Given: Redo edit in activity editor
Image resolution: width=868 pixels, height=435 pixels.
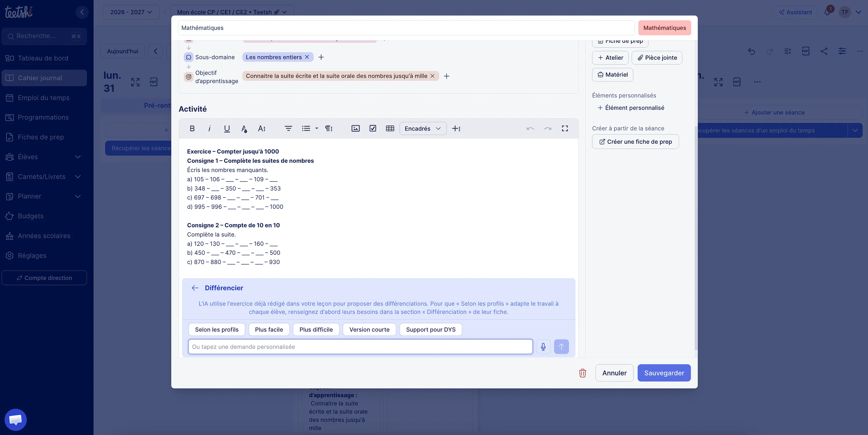Looking at the screenshot, I should tap(547, 128).
